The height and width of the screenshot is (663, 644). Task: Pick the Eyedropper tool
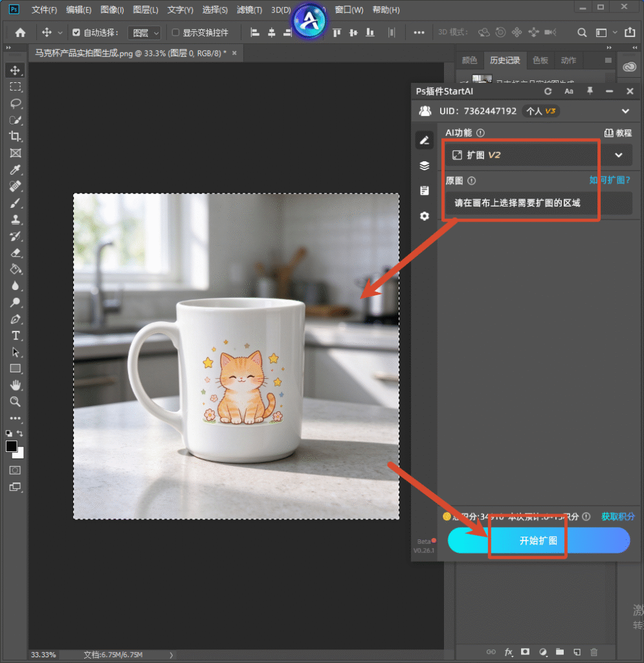(x=16, y=170)
